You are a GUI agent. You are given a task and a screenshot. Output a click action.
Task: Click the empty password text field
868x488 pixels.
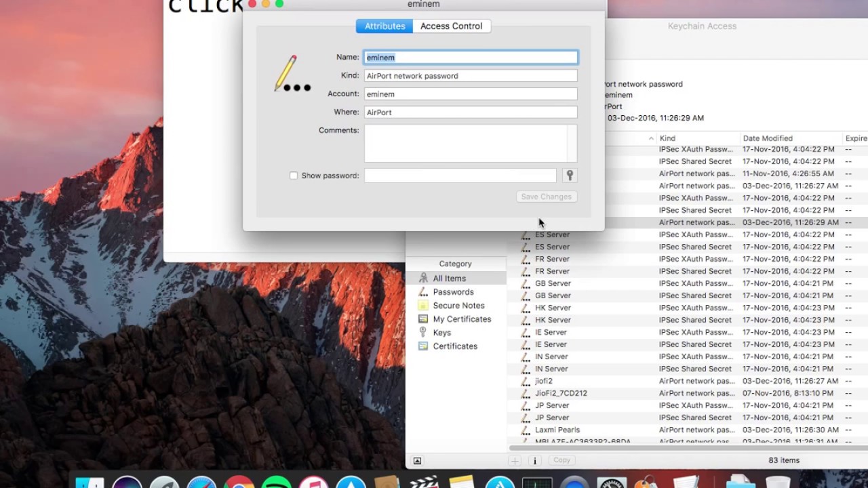coord(460,176)
